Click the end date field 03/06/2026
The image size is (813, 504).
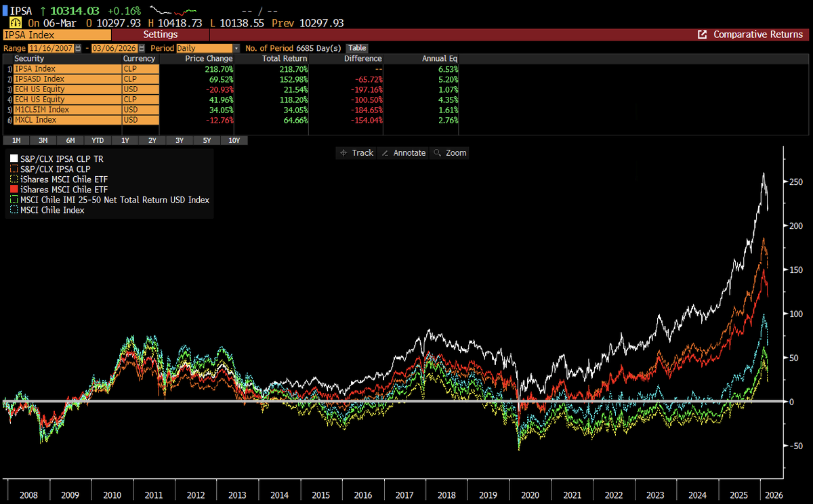(114, 48)
